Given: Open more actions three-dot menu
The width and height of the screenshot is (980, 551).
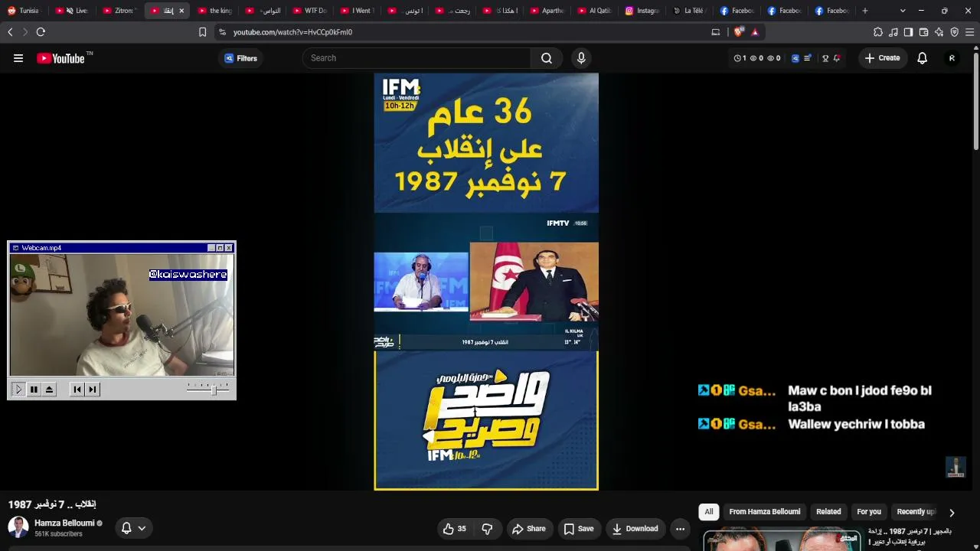Looking at the screenshot, I should (680, 529).
